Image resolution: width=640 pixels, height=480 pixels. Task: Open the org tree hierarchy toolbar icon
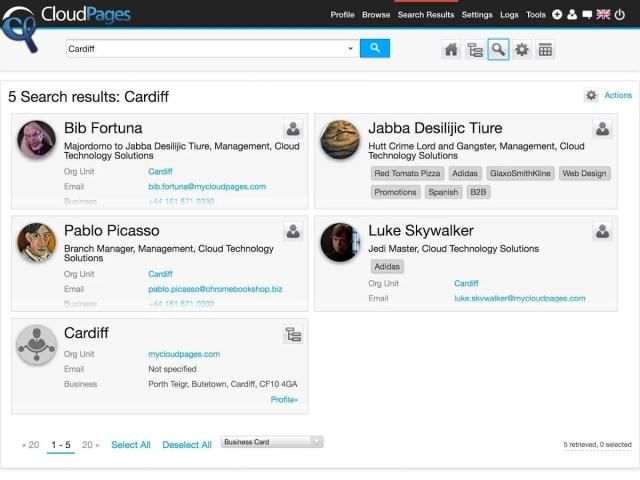(475, 50)
